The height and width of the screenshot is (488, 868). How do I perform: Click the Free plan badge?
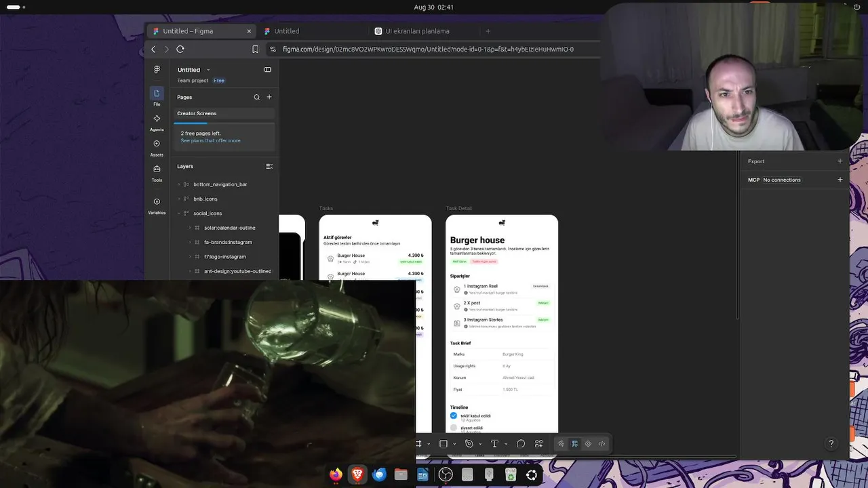tap(219, 81)
